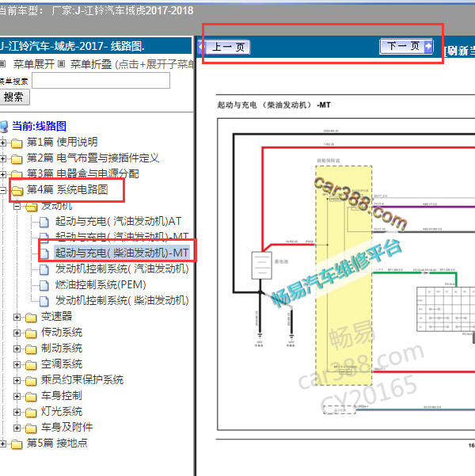Click the 下一页 next page button

pyautogui.click(x=406, y=47)
